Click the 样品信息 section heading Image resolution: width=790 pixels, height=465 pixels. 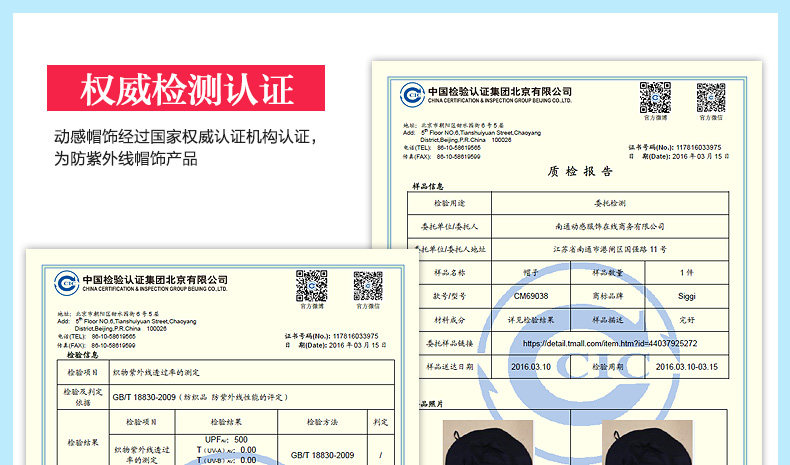point(428,186)
